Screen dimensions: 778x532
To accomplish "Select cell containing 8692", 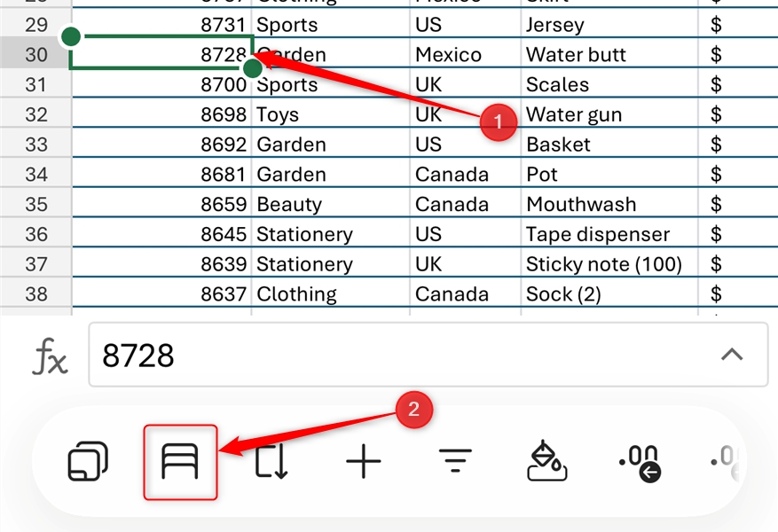I will point(161,144).
